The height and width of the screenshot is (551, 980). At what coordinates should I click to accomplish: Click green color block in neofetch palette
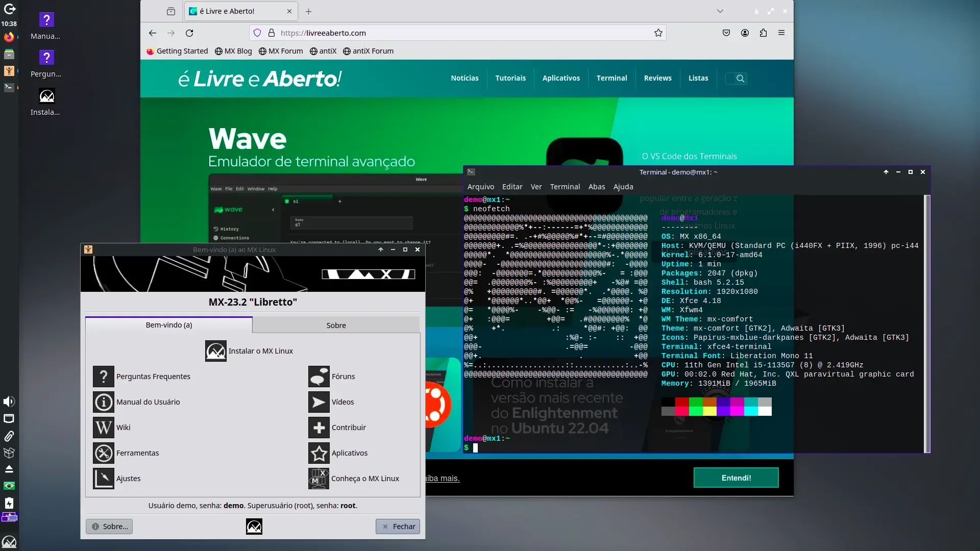pyautogui.click(x=696, y=402)
